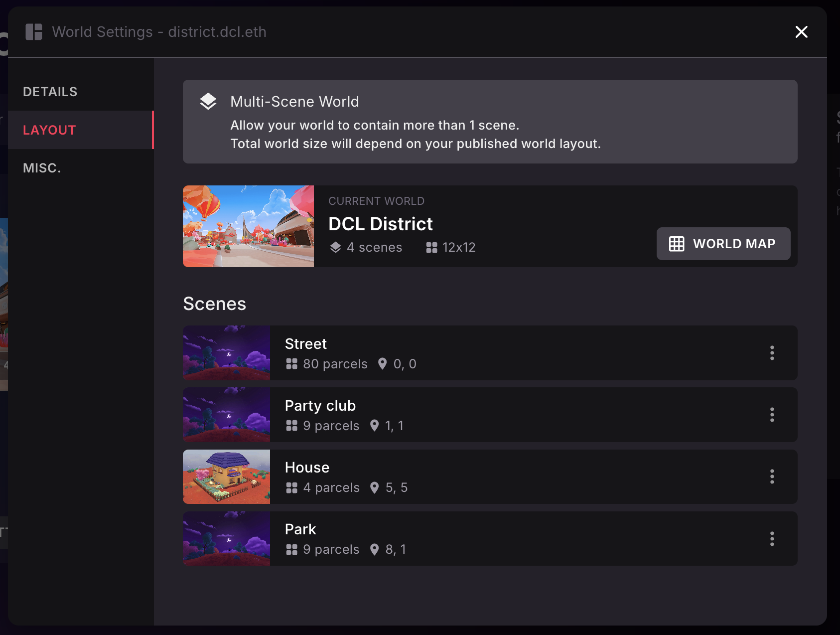Screen dimensions: 840x635
Task: Open the World Map button
Action: click(723, 244)
